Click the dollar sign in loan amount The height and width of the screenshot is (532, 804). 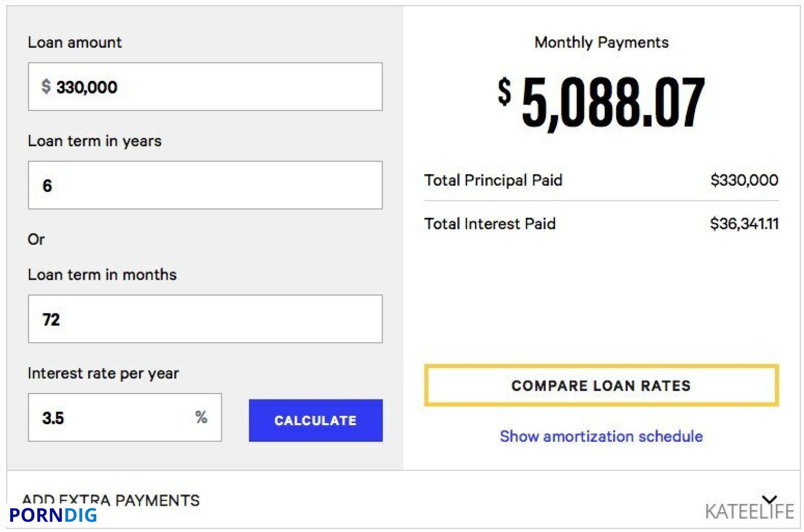coord(46,87)
